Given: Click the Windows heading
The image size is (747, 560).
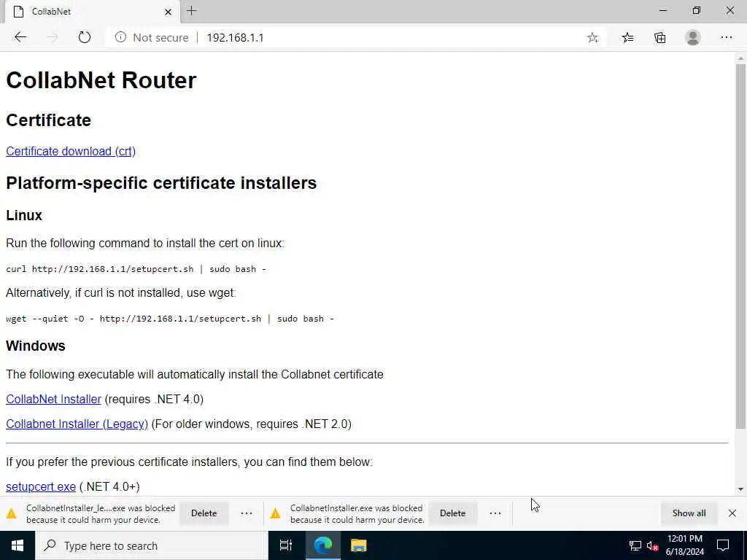Looking at the screenshot, I should pyautogui.click(x=36, y=346).
